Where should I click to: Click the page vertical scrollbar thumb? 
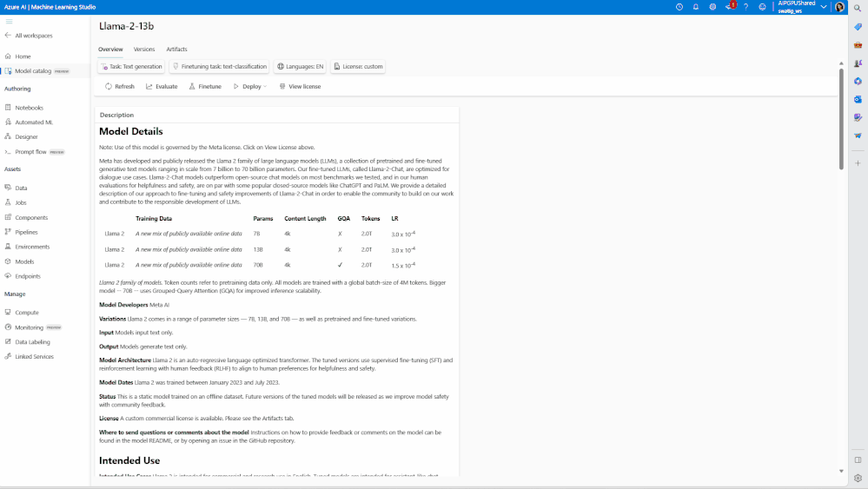tap(841, 118)
